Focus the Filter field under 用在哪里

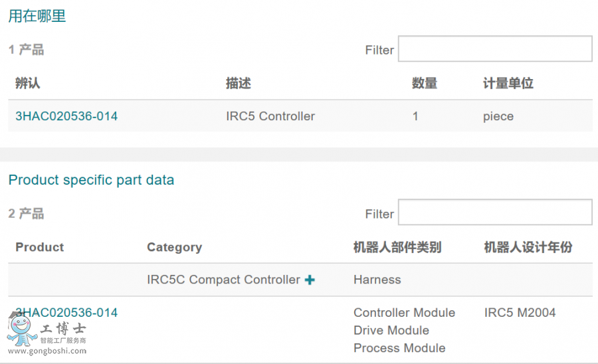click(x=495, y=49)
